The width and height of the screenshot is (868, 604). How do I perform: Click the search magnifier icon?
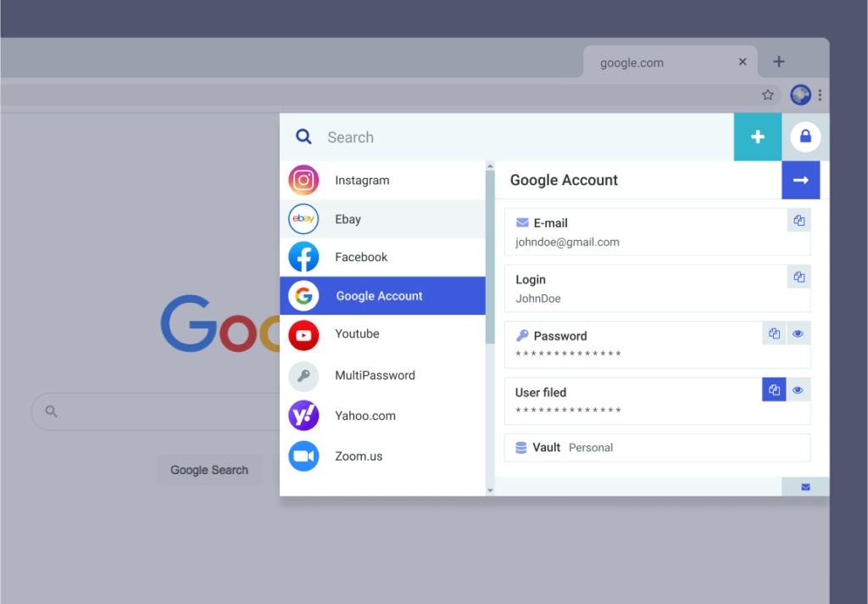pos(303,137)
